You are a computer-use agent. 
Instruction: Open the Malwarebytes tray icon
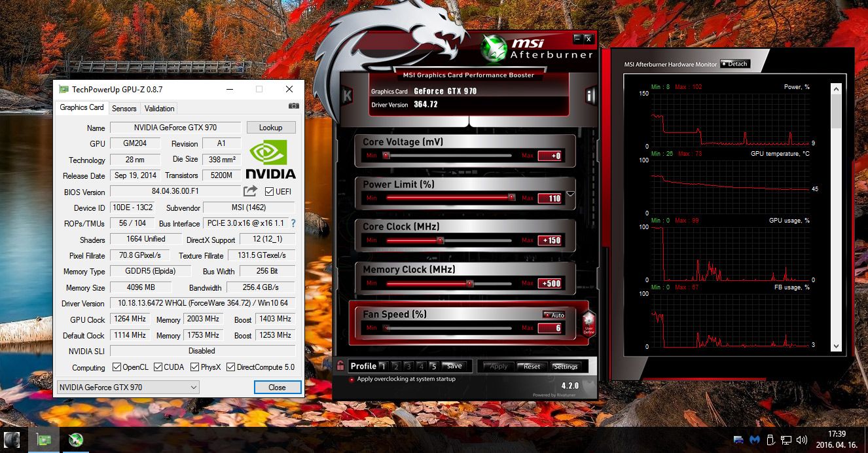(754, 439)
